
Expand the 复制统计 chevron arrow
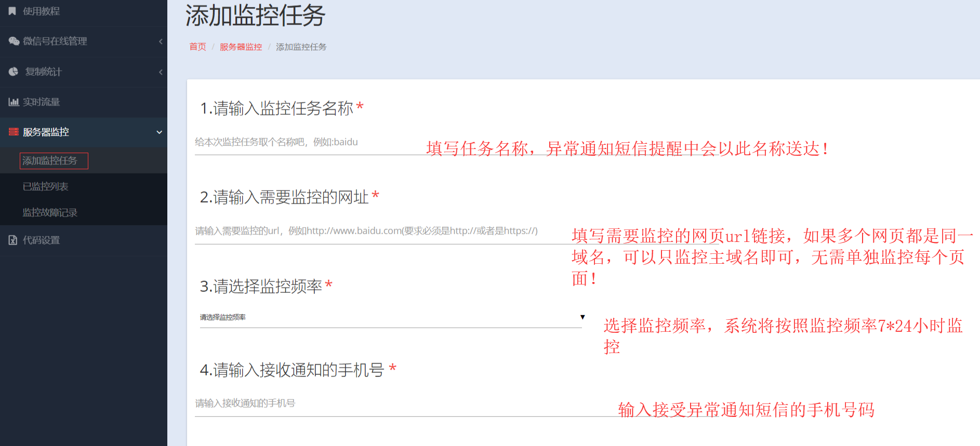161,72
